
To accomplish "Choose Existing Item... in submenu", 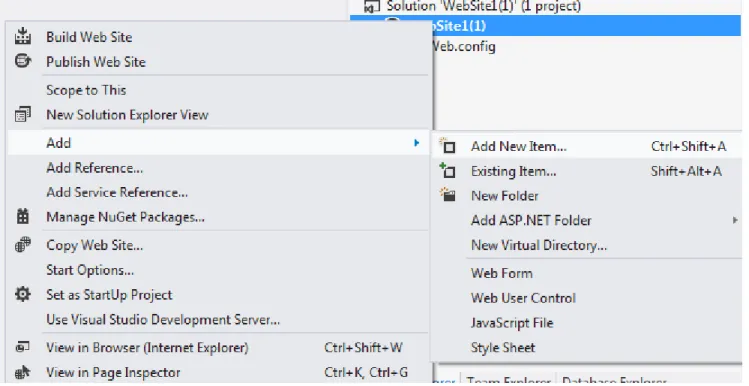I will click(x=514, y=171).
